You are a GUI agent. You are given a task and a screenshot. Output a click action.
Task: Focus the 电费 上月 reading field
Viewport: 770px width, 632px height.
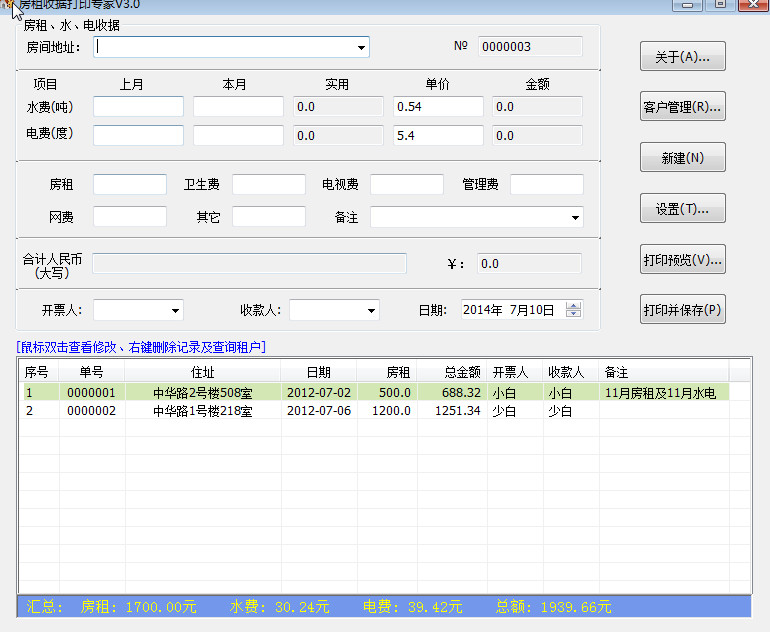tap(138, 136)
